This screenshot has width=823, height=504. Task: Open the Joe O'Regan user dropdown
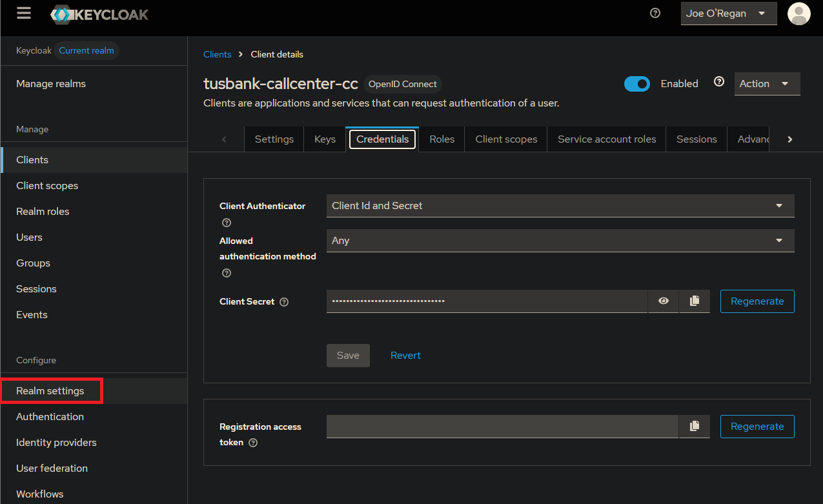click(x=729, y=14)
